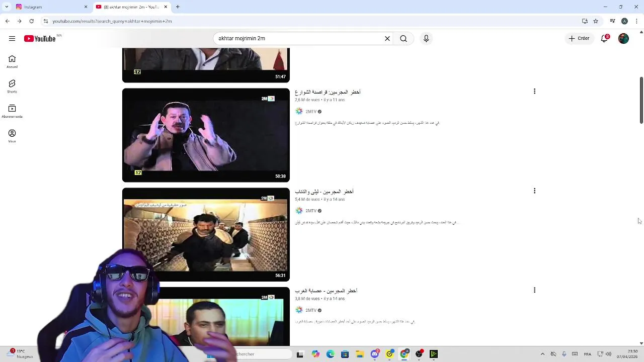Click the address bar URL

tap(112, 21)
